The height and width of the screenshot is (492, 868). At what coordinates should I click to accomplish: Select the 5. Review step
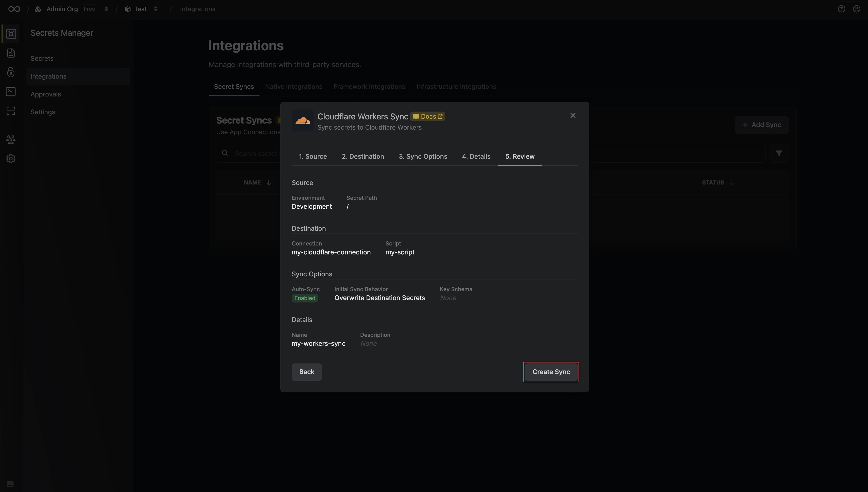coord(520,156)
